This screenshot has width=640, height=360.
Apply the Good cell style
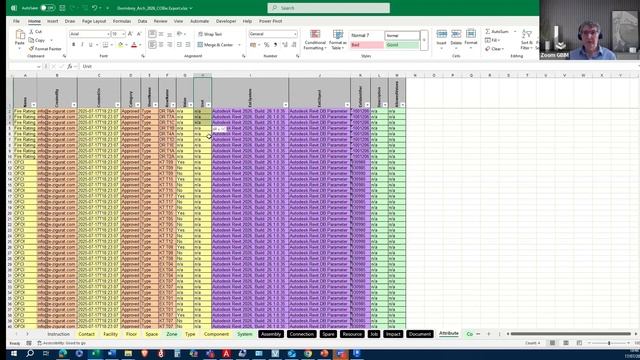coord(402,45)
